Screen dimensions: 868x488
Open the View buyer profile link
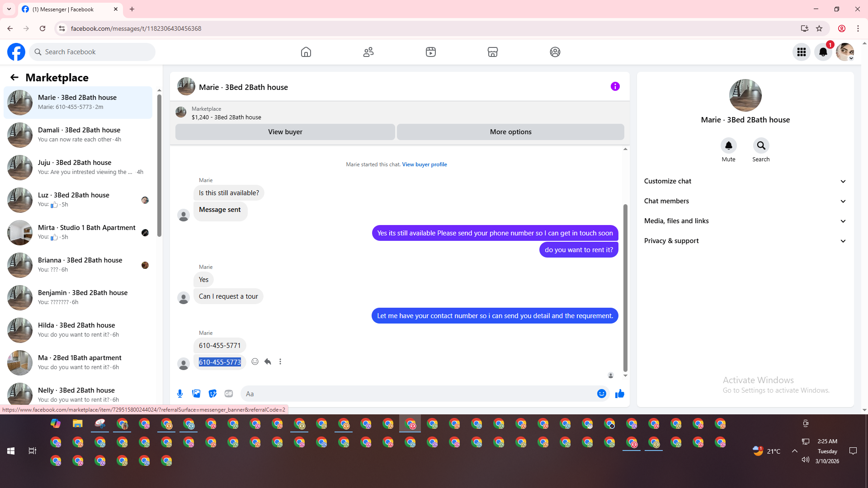point(424,164)
